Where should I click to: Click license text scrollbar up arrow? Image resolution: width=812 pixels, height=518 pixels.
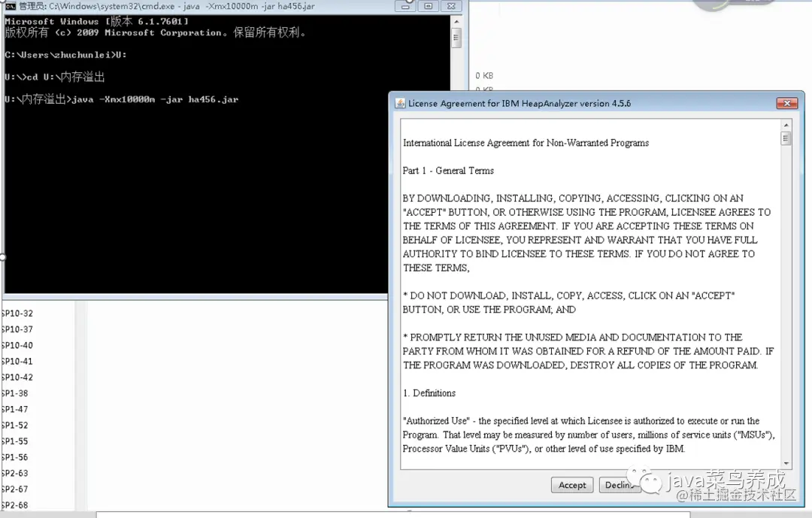tap(786, 126)
